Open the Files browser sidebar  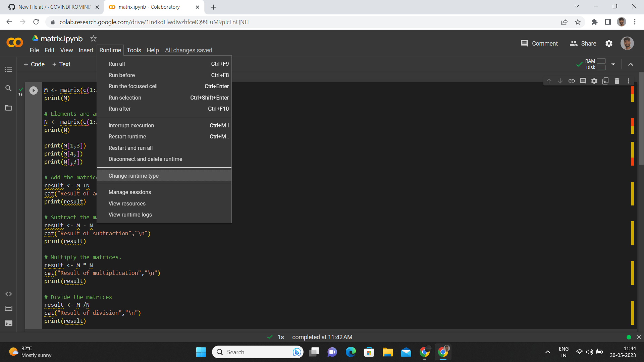8,108
